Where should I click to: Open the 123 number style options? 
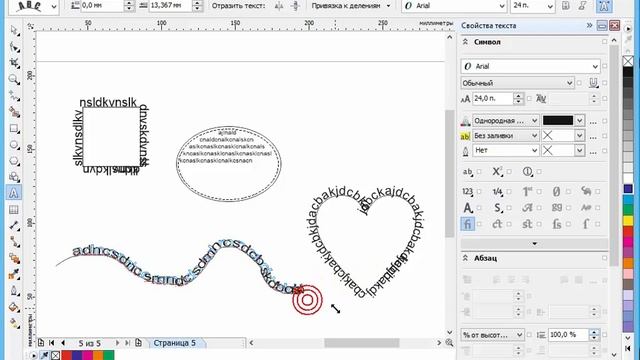pyautogui.click(x=468, y=191)
